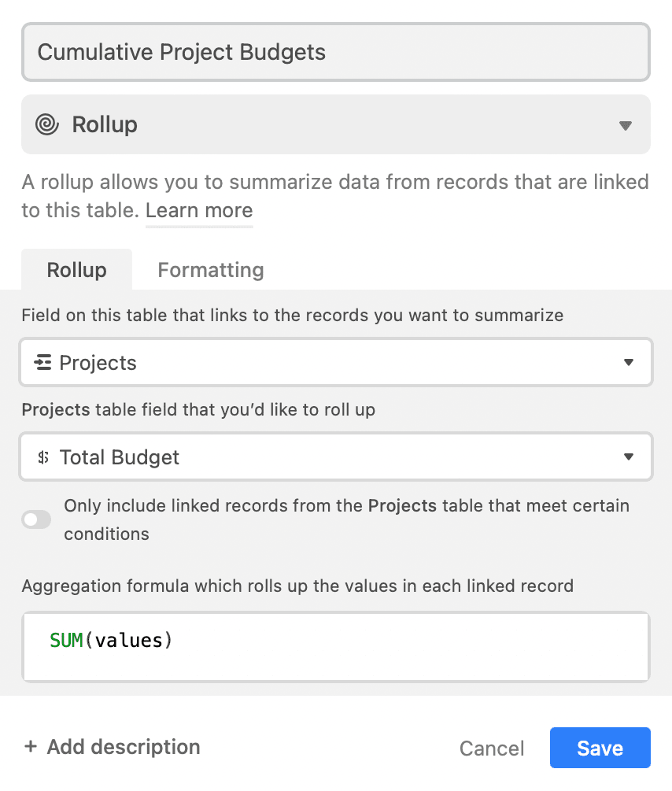Select the Rollup tab
Viewport: 672px width, 791px height.
point(76,269)
